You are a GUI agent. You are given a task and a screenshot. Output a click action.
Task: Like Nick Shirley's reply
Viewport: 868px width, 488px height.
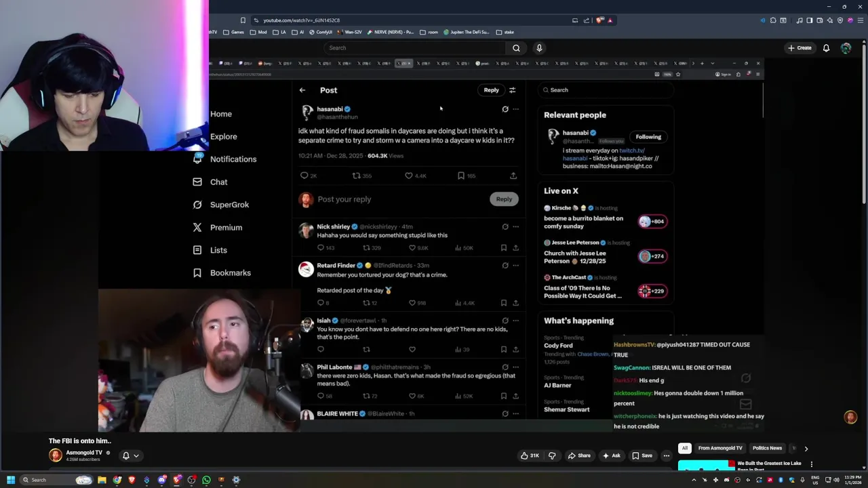pyautogui.click(x=412, y=248)
